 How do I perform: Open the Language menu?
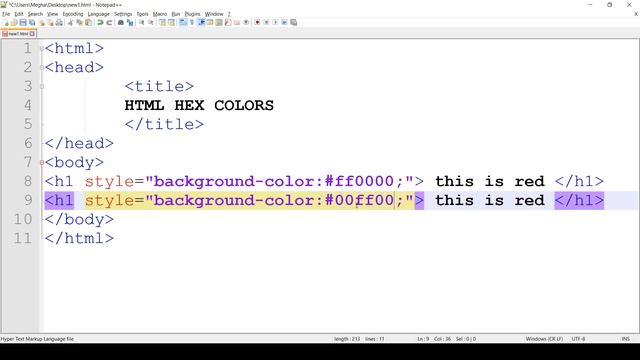coord(98,14)
